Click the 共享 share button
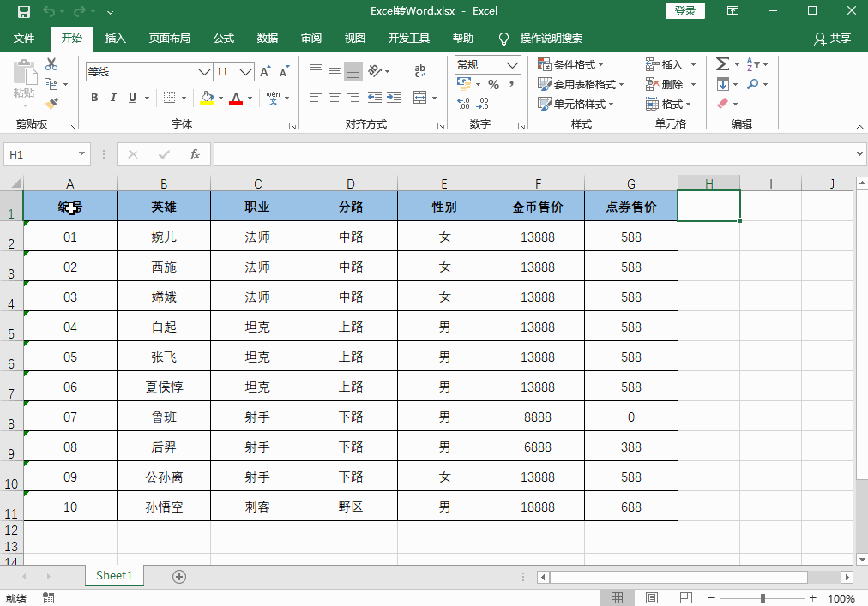This screenshot has width=868, height=606. pos(832,39)
